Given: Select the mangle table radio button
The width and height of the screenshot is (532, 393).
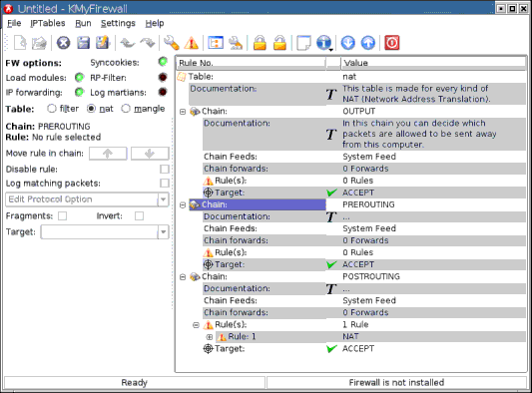Looking at the screenshot, I should [126, 109].
